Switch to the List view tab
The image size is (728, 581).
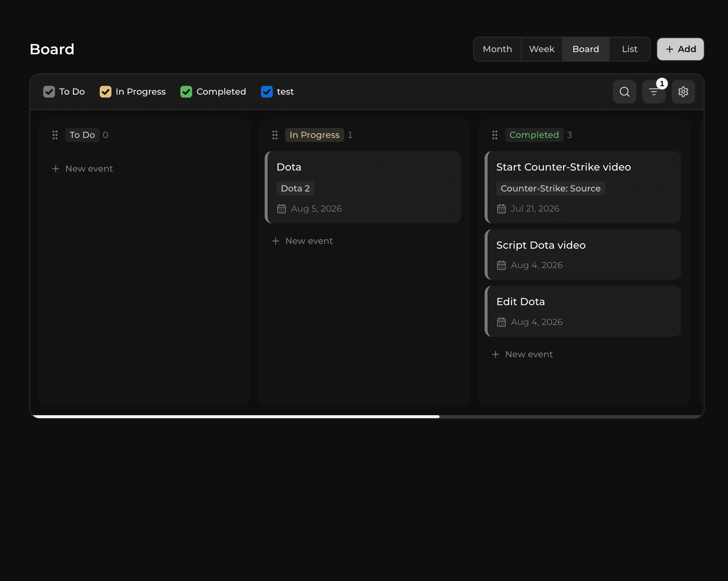click(x=630, y=49)
